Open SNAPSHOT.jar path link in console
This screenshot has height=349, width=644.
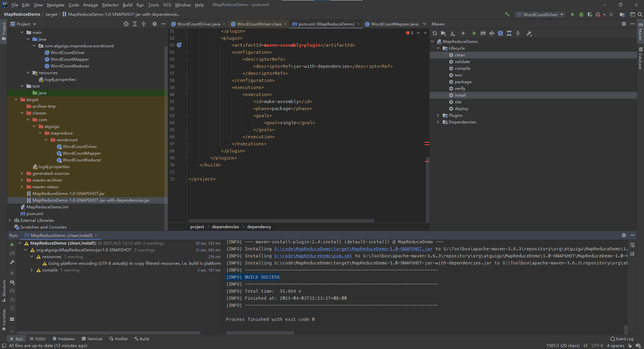(354, 249)
